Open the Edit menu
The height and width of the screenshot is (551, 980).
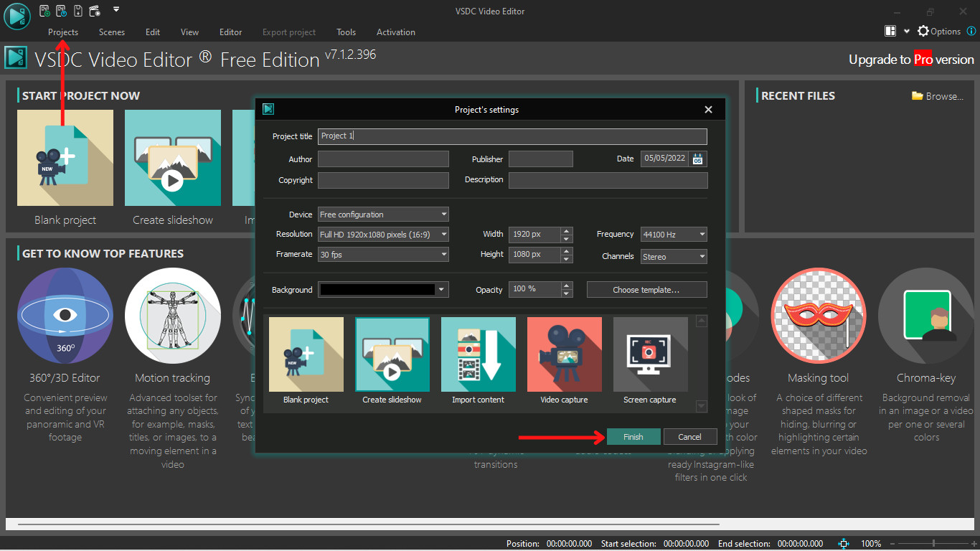pos(153,32)
